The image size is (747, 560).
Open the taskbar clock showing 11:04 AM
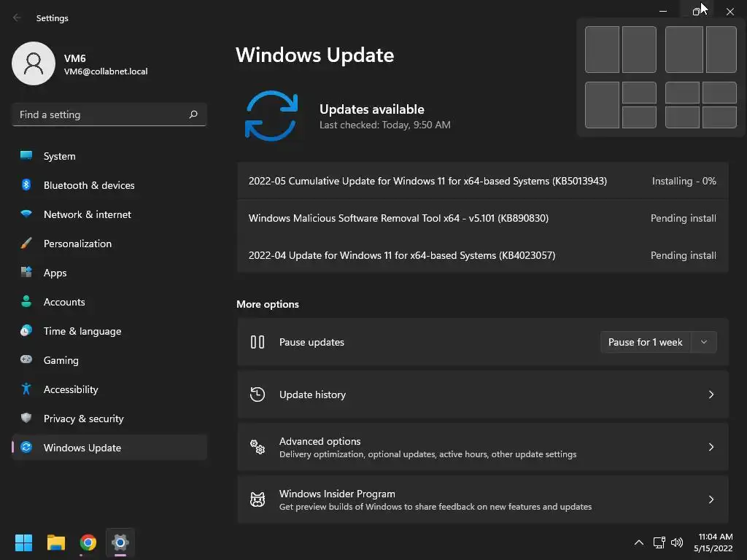pos(713,542)
